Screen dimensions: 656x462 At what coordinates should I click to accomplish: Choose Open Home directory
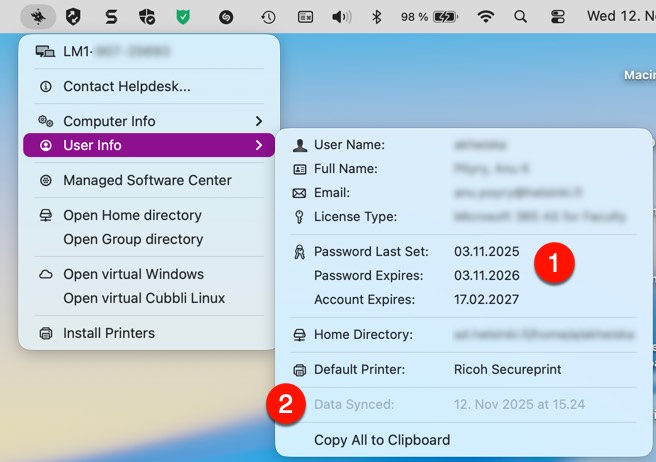132,215
